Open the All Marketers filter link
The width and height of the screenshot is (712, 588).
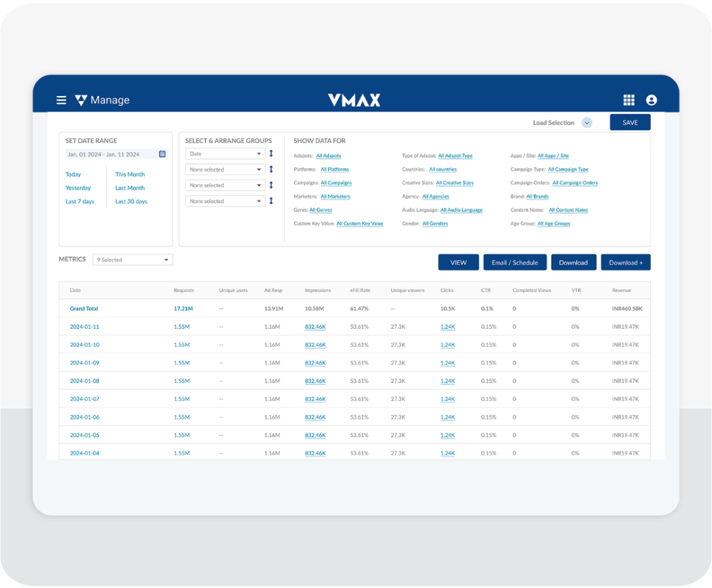tap(335, 196)
